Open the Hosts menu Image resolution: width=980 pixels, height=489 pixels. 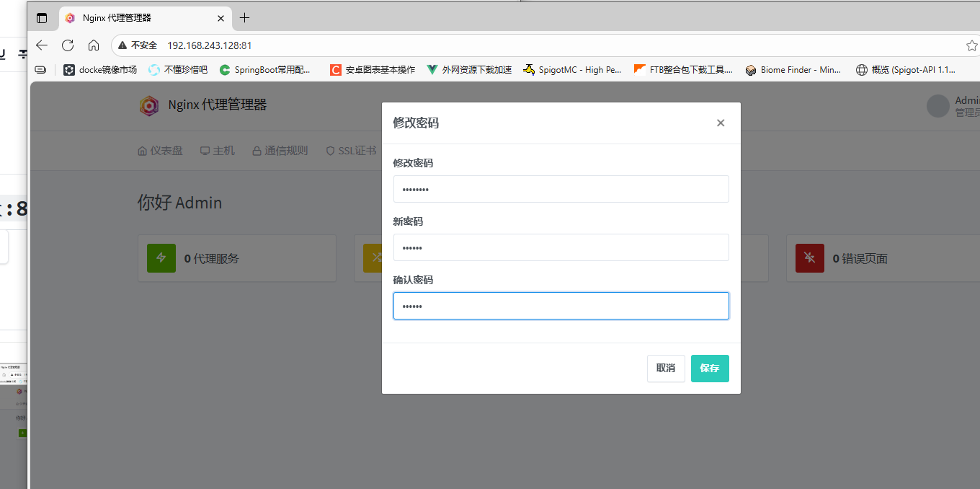pyautogui.click(x=218, y=151)
